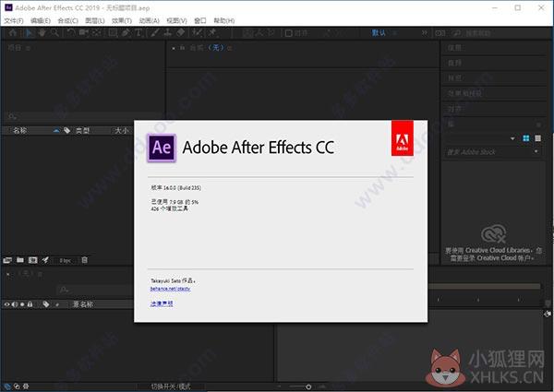Switch Libraries panel to list view
This screenshot has height=392, width=554.
[537, 138]
